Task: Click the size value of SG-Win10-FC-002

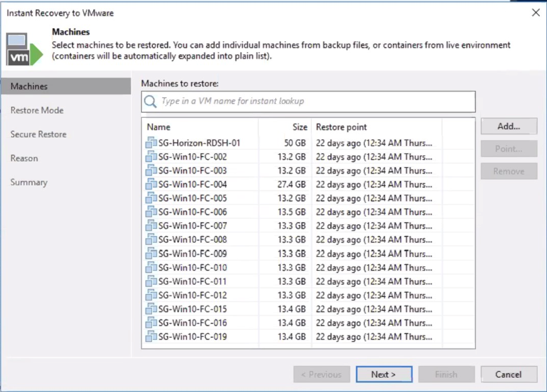Action: point(292,157)
